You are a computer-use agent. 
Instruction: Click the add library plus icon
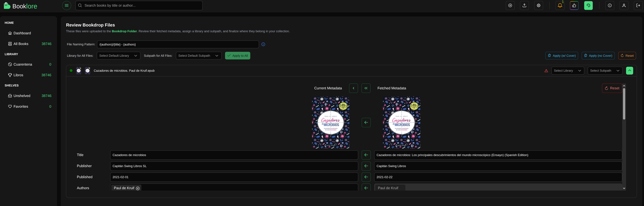(510, 5)
